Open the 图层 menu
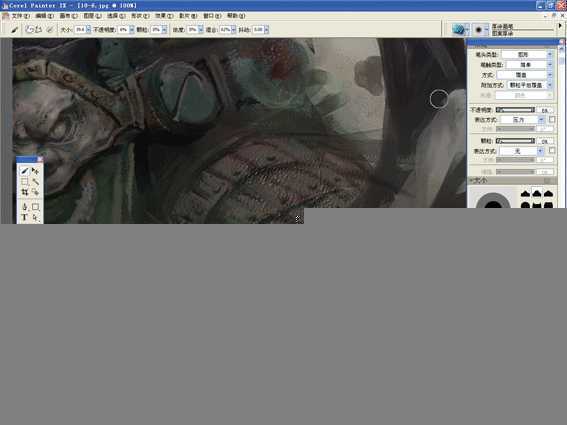This screenshot has height=425, width=567. [x=92, y=16]
